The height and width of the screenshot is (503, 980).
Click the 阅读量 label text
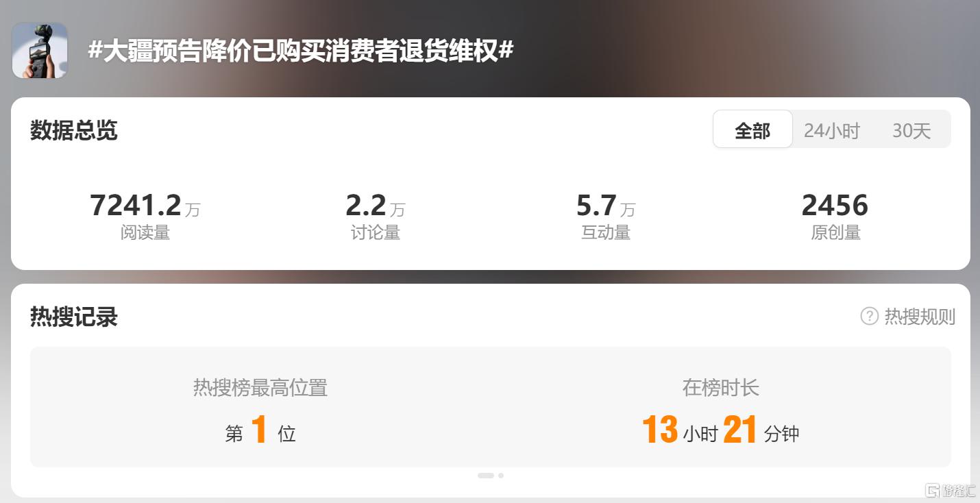145,232
